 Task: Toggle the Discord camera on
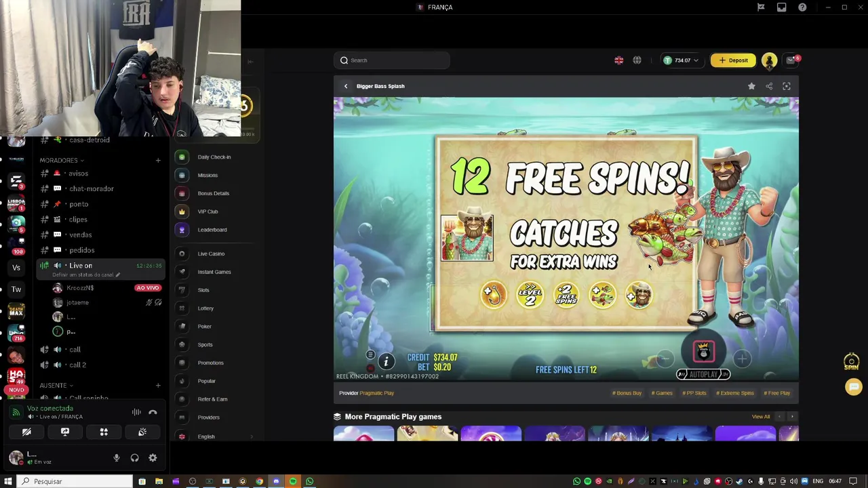(26, 432)
